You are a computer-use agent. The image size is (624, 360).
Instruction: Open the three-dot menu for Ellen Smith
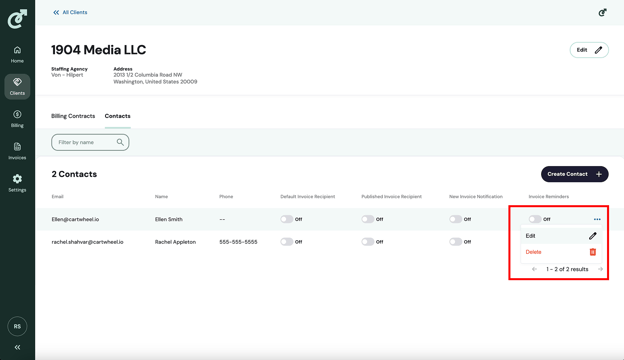point(597,219)
